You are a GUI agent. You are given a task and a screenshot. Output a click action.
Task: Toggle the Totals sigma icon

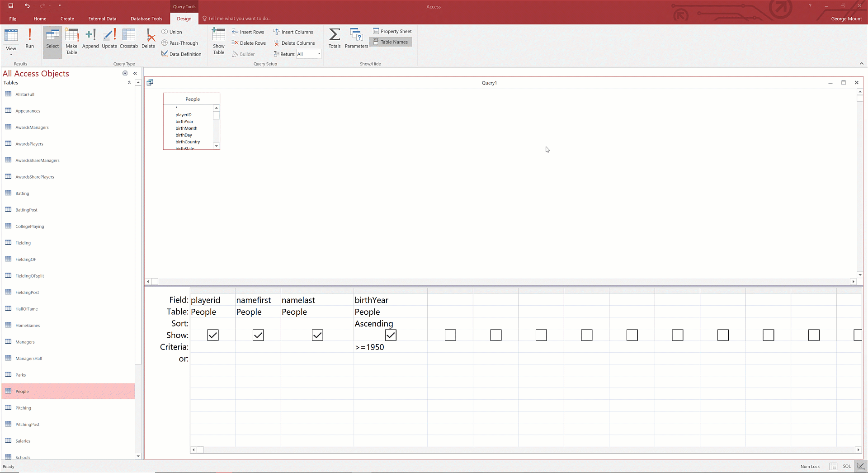(335, 39)
